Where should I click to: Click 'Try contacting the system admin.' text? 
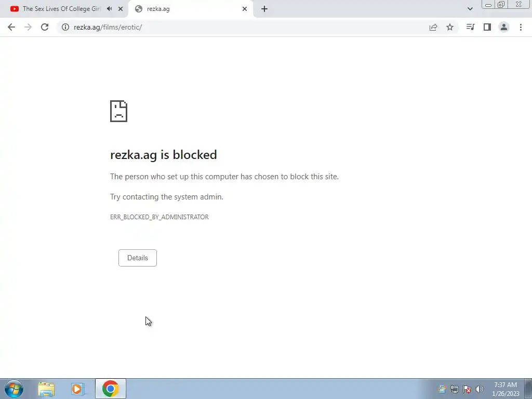[167, 197]
